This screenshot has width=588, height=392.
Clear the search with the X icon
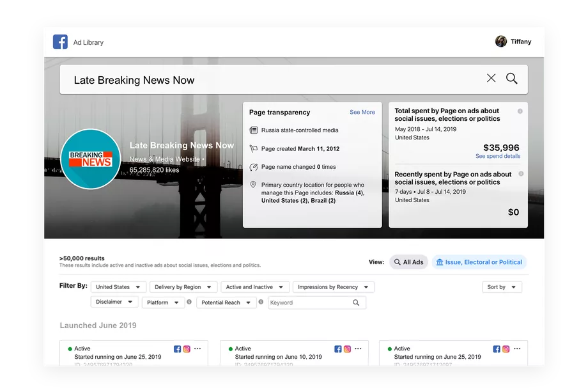[491, 78]
